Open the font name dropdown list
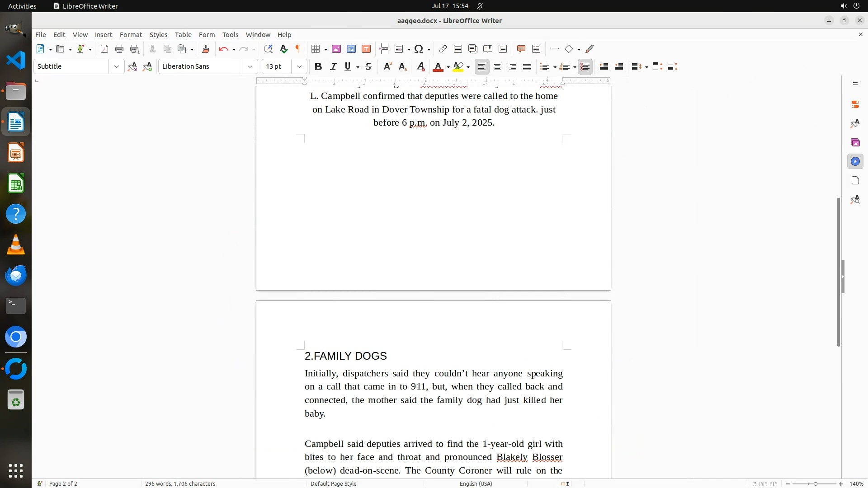 coord(250,67)
